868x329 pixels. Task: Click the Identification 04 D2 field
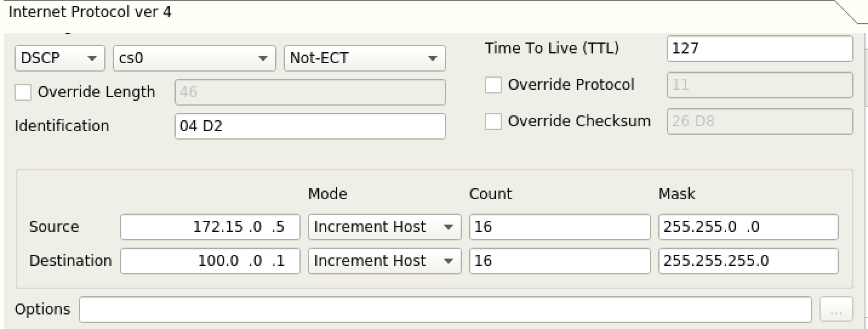pos(310,126)
